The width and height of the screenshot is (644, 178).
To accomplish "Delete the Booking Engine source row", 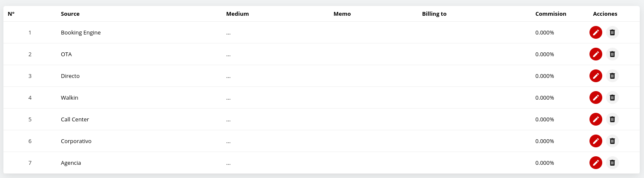I will [612, 32].
